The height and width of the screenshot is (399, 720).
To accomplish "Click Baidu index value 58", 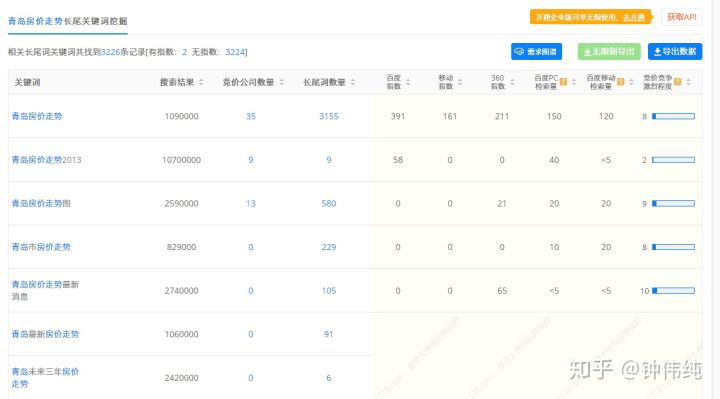I will 398,160.
